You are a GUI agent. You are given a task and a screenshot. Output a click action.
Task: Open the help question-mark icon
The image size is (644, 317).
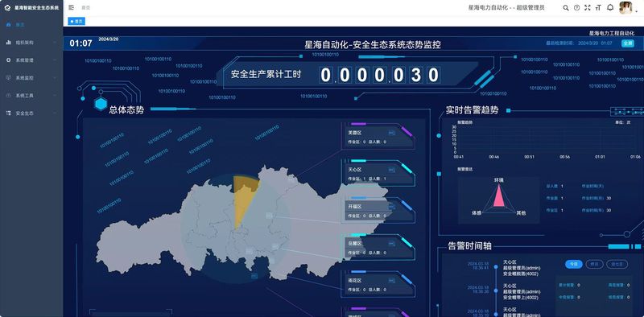[576, 8]
